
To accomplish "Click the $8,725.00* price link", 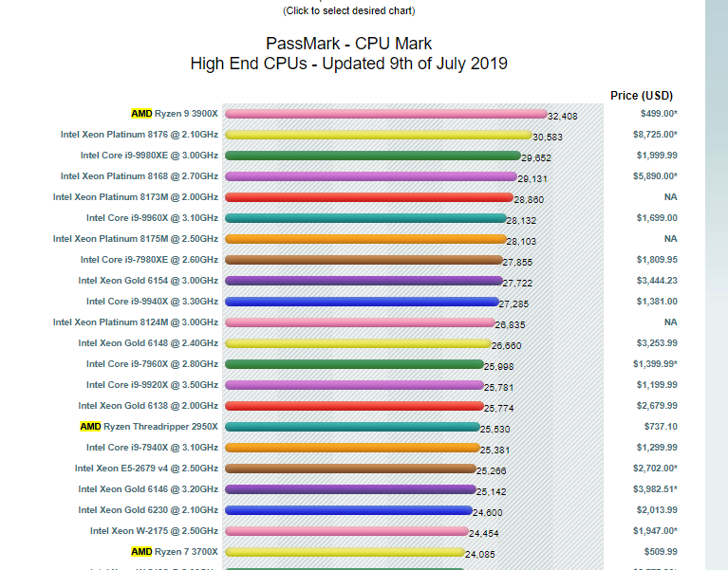I will pos(655,135).
